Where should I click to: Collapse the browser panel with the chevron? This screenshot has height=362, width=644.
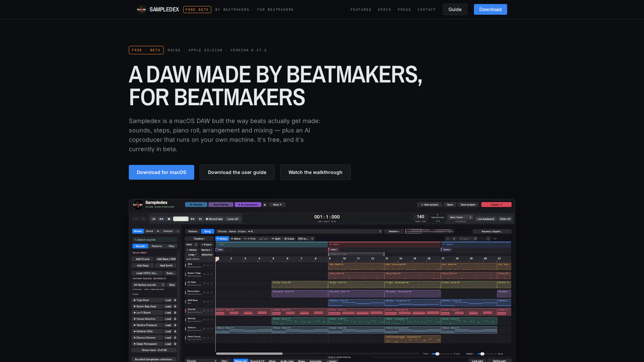[178, 231]
